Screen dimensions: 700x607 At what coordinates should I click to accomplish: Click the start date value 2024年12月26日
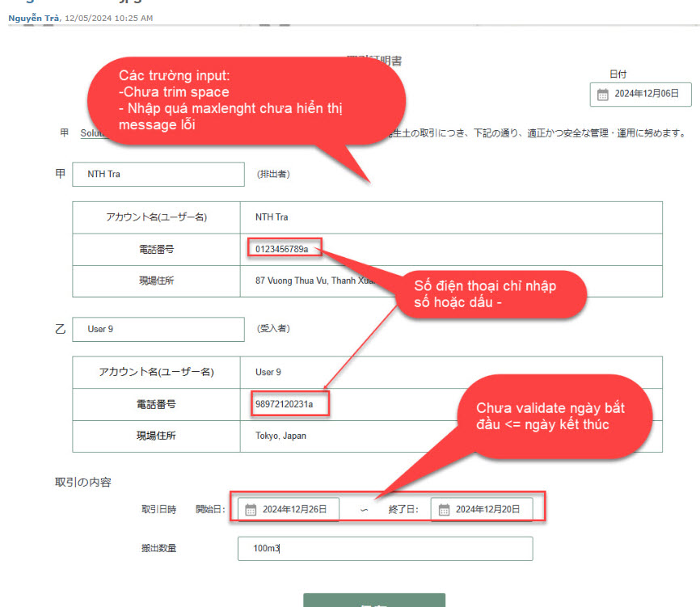(294, 509)
